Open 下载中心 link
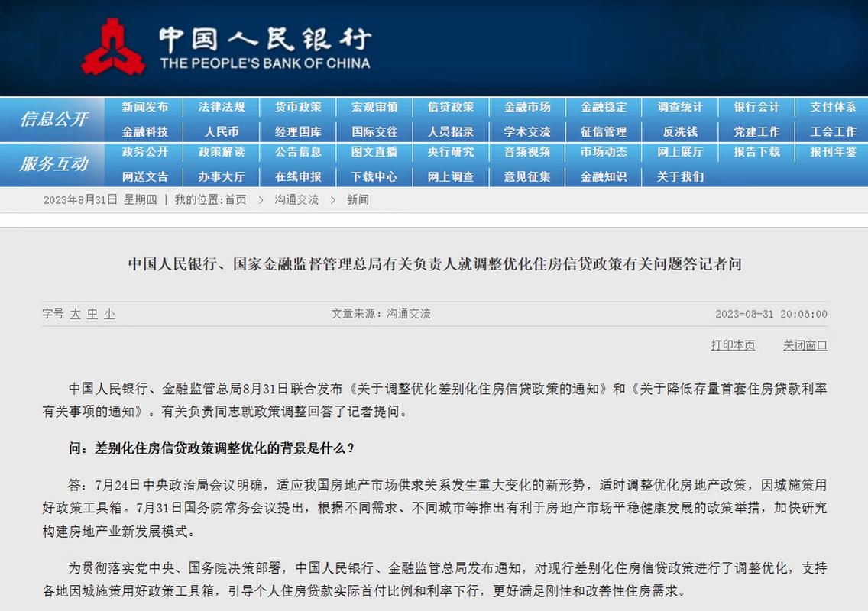This screenshot has height=611, width=868. click(374, 176)
